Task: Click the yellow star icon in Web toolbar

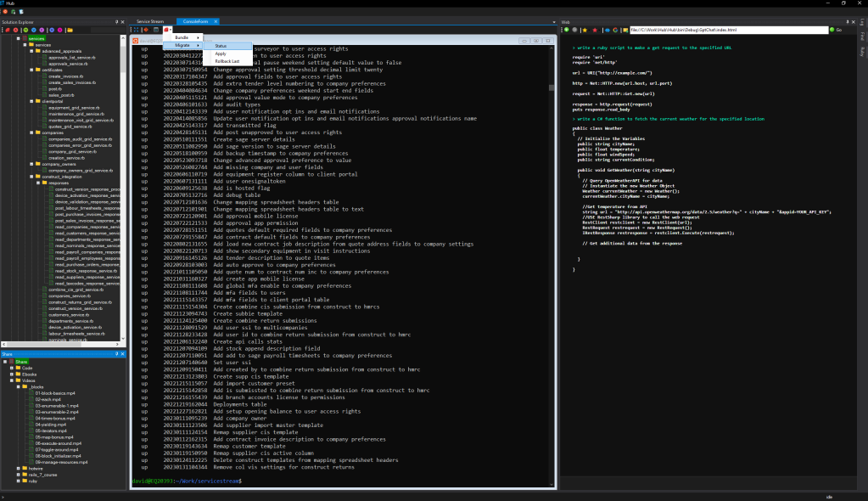Action: pyautogui.click(x=585, y=30)
